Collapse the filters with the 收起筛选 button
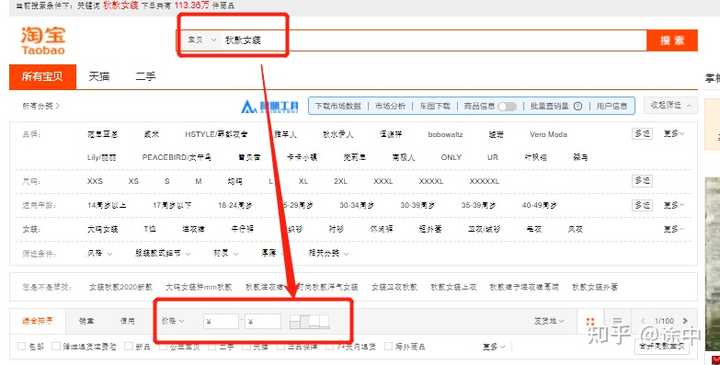Screen dimensions: 720x365 point(670,105)
